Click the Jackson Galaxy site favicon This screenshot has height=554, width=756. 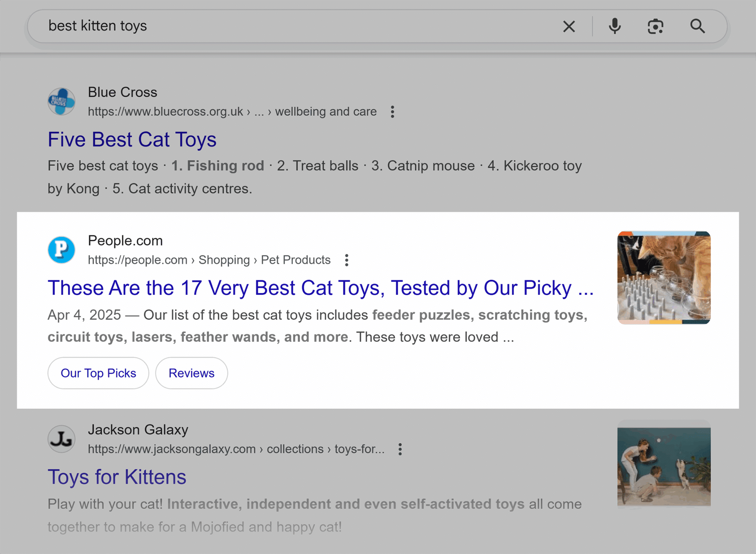[62, 439]
